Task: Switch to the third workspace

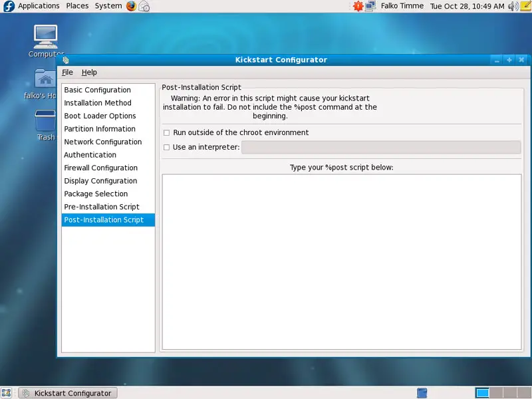Action: pos(510,393)
